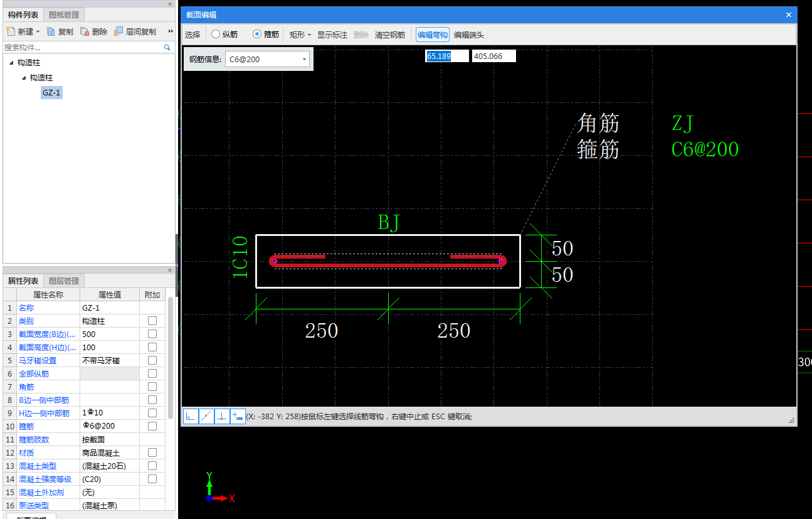The image size is (812, 519).
Task: Click the green C6@200 label in canvas
Action: 705,149
